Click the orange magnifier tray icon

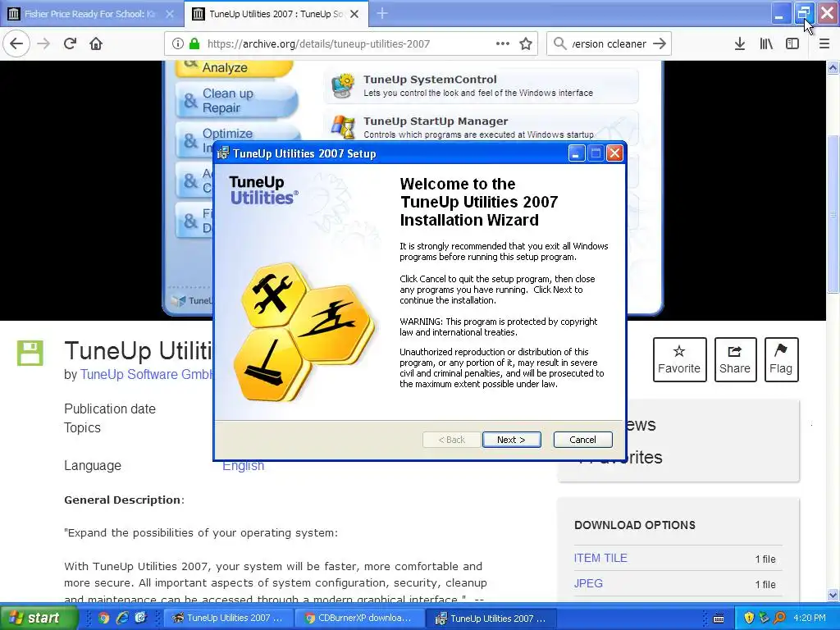click(780, 619)
